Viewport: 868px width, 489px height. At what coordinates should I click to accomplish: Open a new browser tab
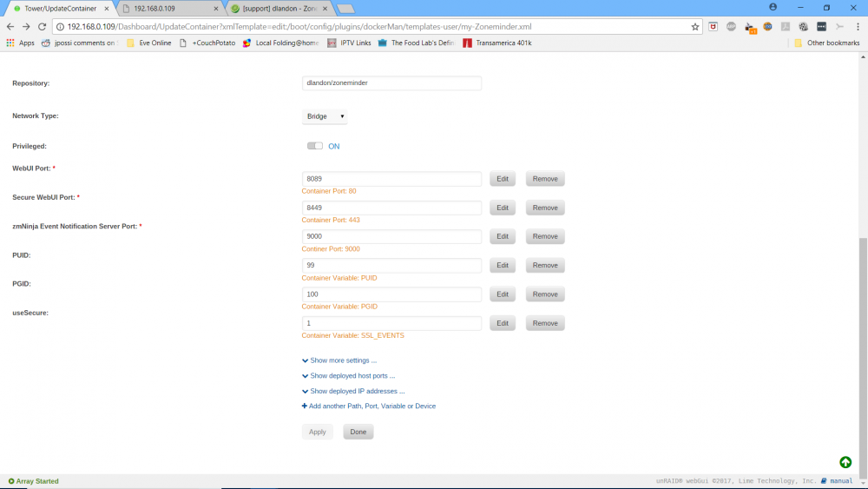[x=345, y=9]
